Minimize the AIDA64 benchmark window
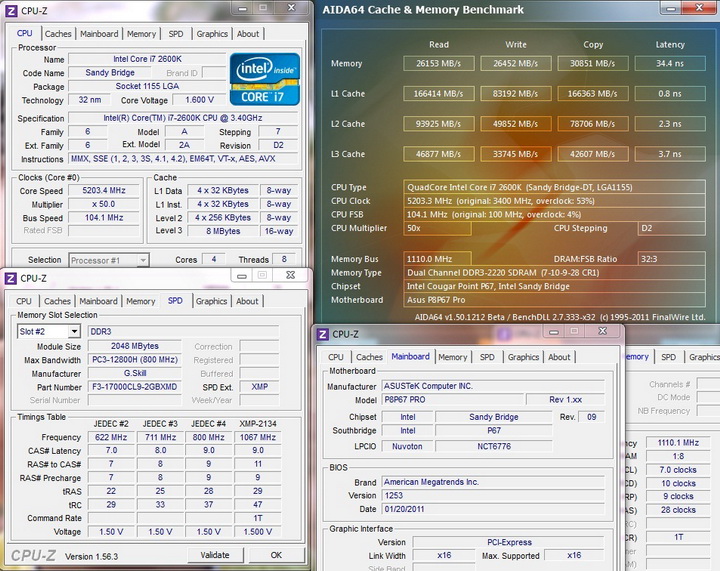This screenshot has width=720, height=571. pyautogui.click(x=671, y=8)
